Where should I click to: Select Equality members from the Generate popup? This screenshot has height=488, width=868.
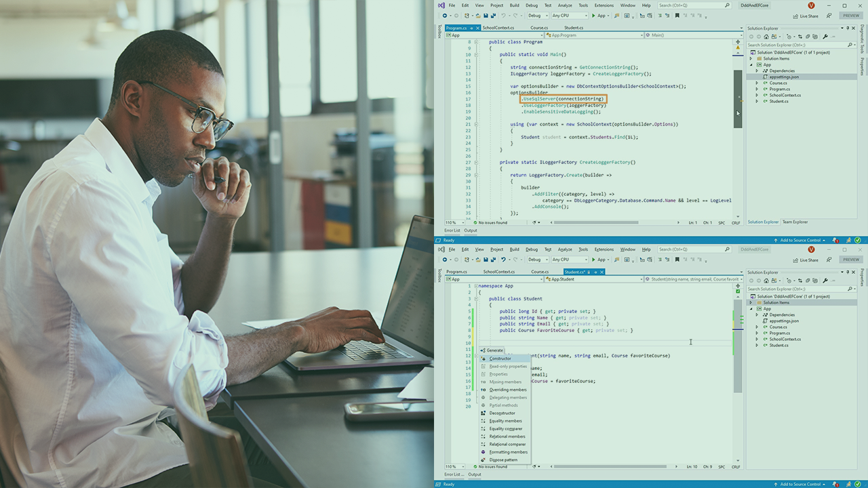click(x=505, y=421)
